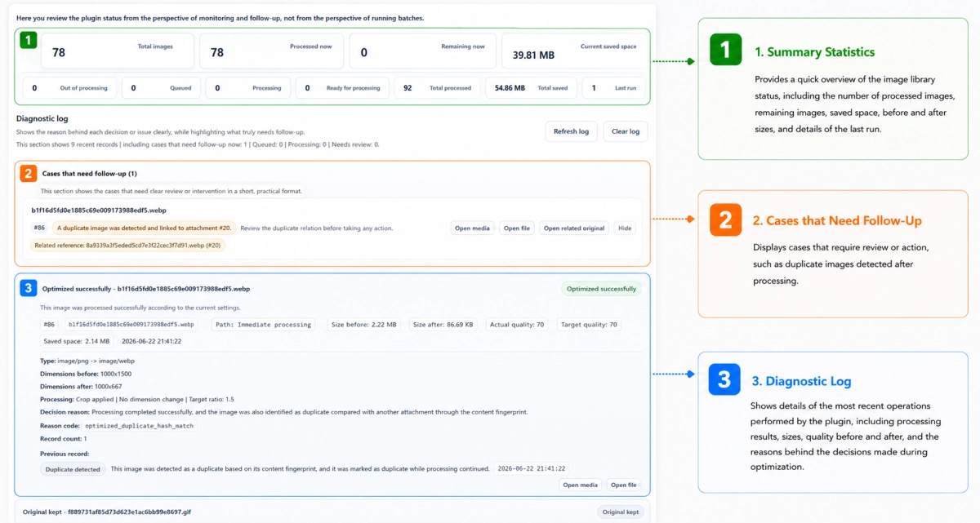Click the green Optimized successfully status badge
The height and width of the screenshot is (523, 980).
coord(601,289)
